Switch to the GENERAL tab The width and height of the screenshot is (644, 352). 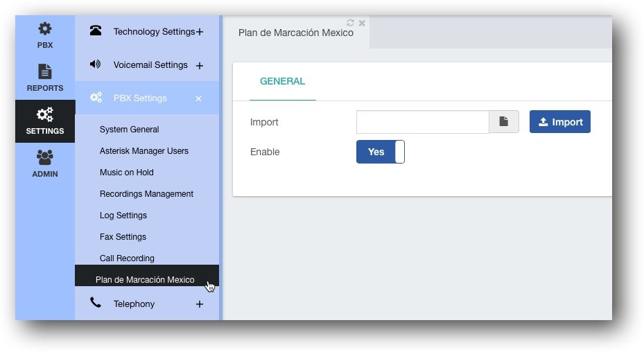click(283, 81)
